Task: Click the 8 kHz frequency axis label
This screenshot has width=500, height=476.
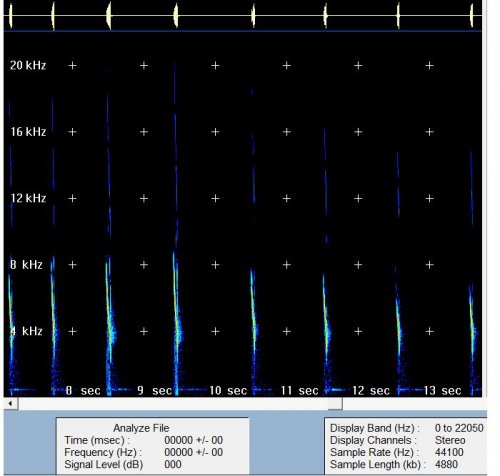Action: pyautogui.click(x=26, y=265)
